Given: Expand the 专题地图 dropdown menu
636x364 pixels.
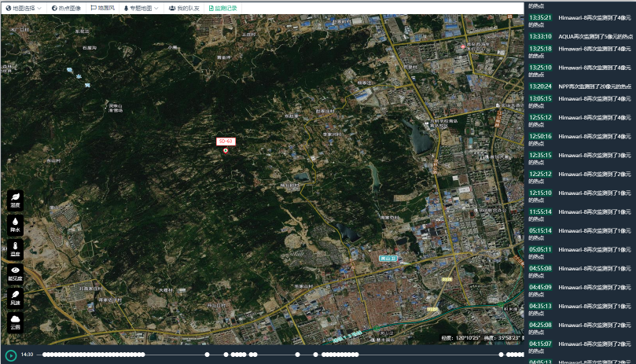Looking at the screenshot, I should coord(141,8).
